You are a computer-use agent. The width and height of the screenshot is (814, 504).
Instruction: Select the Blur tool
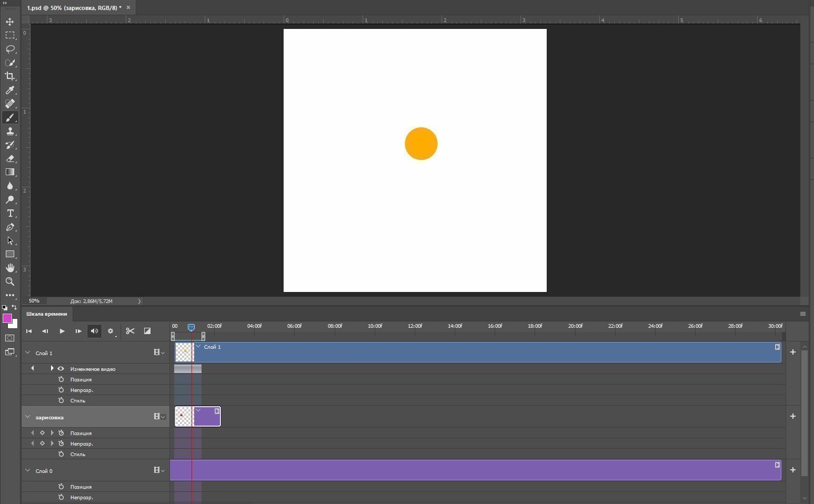pos(10,186)
